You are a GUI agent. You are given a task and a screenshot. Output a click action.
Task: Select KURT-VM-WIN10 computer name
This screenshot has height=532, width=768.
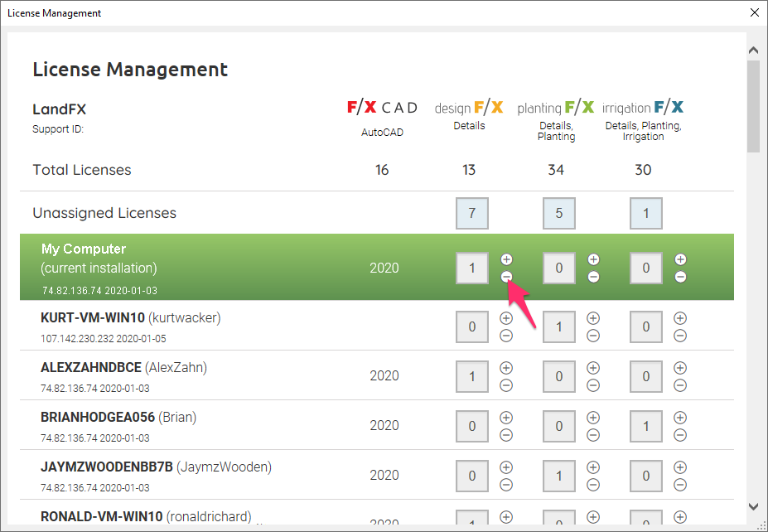click(x=93, y=318)
